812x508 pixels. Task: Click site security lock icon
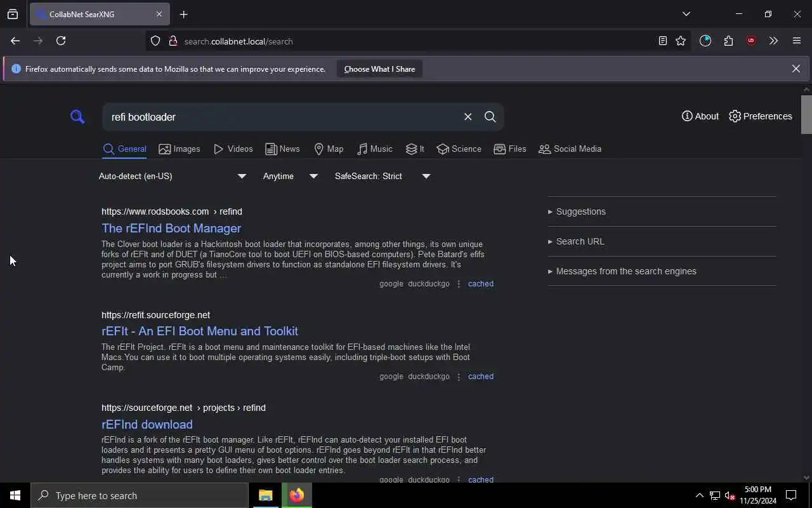pyautogui.click(x=173, y=41)
